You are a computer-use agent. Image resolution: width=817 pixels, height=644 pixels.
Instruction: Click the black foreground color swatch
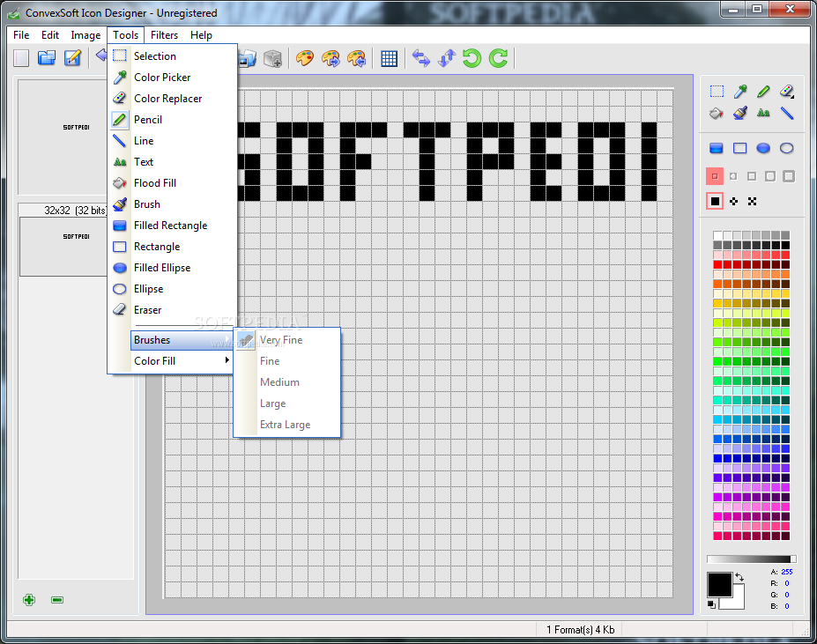pyautogui.click(x=719, y=585)
